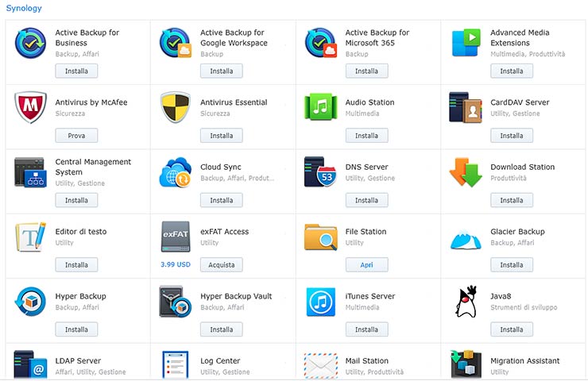Install Advanced Media Extensions
This screenshot has height=381, width=588.
[512, 71]
